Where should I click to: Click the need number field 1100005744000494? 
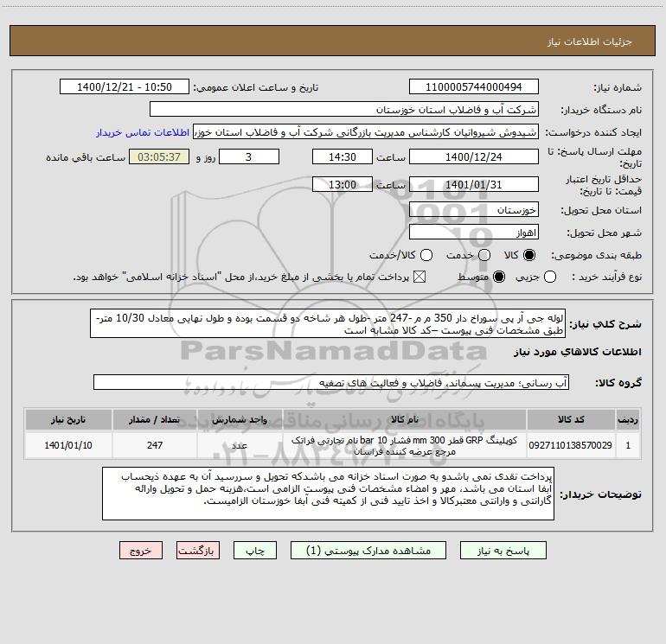click(474, 87)
